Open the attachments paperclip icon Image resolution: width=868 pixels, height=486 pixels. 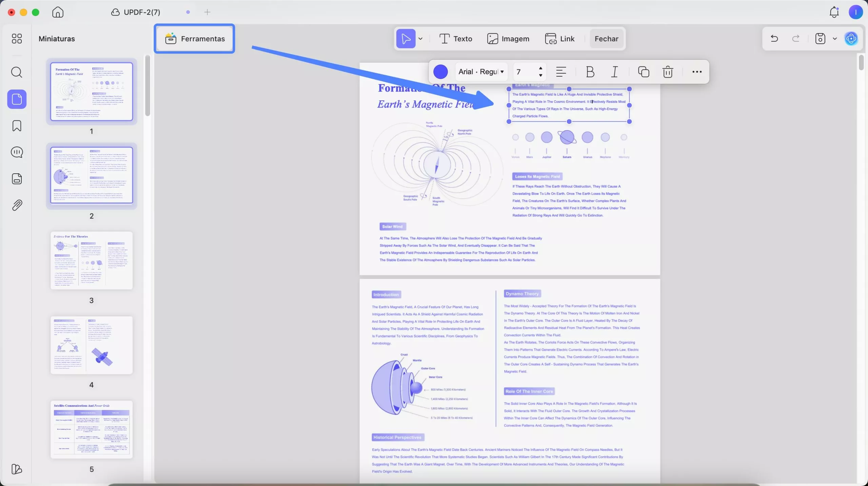(x=17, y=205)
